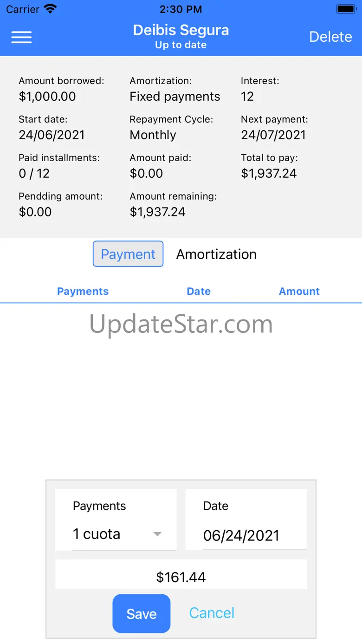Tap the Delete button in header
Viewport: 362px width, 644px height.
pyautogui.click(x=330, y=37)
